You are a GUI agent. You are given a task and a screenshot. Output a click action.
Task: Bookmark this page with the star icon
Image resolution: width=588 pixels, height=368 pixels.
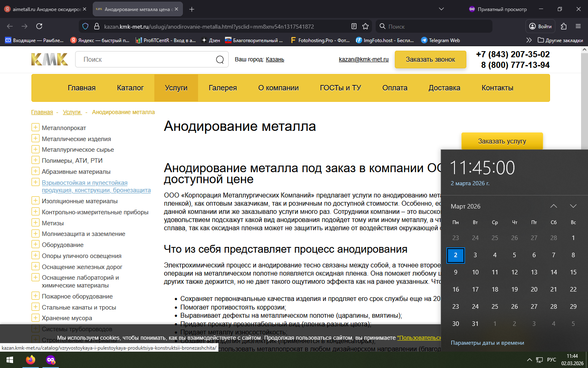(365, 26)
